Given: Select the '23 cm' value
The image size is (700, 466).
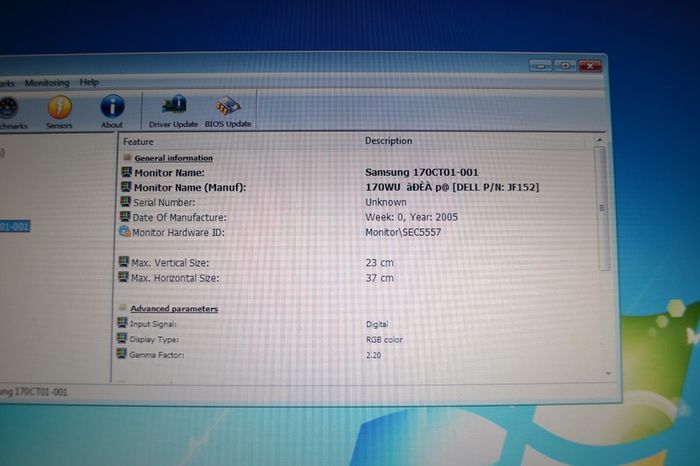Looking at the screenshot, I should [x=379, y=263].
